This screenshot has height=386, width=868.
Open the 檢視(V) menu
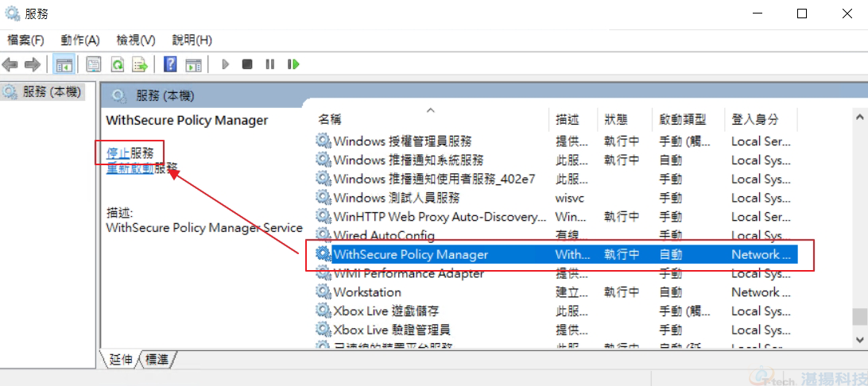tap(136, 41)
